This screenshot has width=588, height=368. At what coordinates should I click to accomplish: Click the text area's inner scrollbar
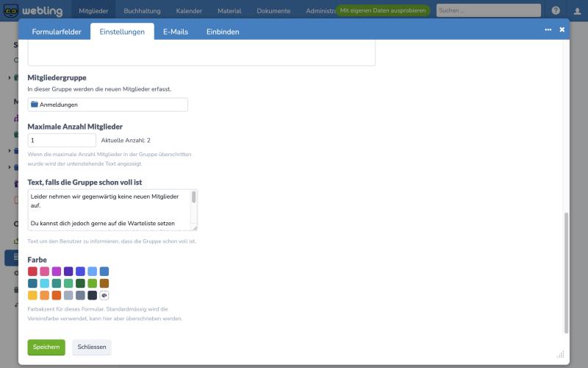click(x=194, y=197)
